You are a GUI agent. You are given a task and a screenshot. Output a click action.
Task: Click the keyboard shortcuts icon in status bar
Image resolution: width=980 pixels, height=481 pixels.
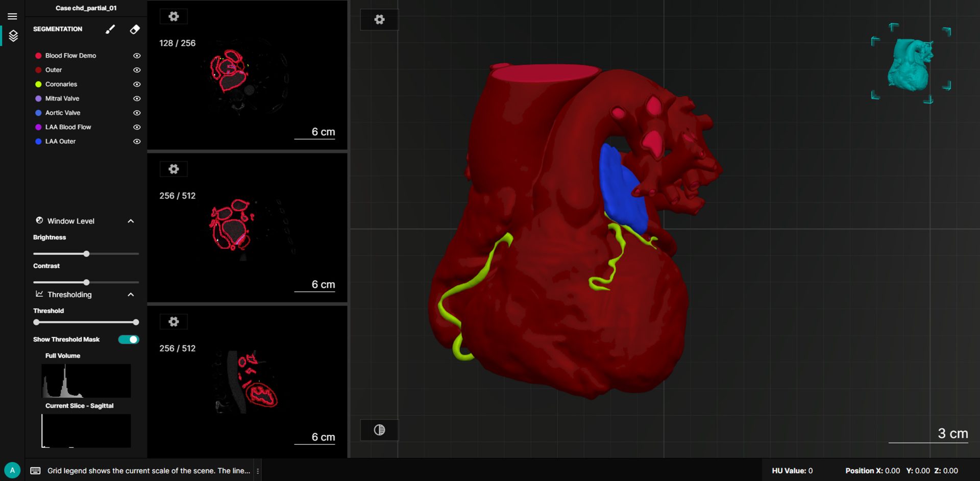click(x=35, y=471)
